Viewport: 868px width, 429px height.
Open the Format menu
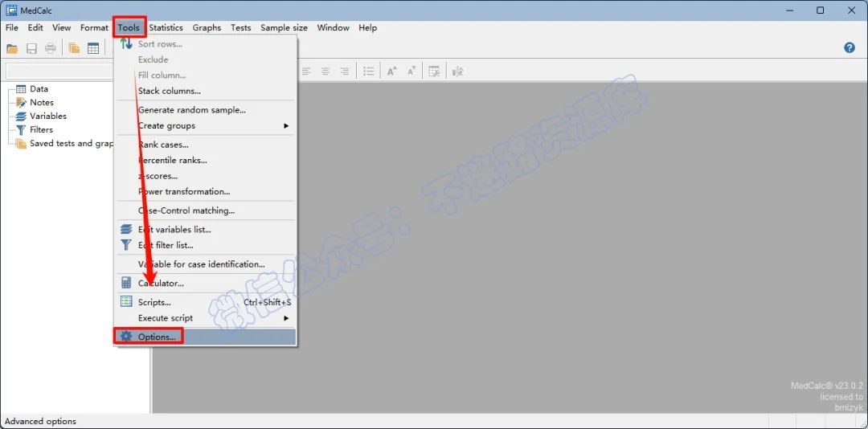tap(94, 27)
